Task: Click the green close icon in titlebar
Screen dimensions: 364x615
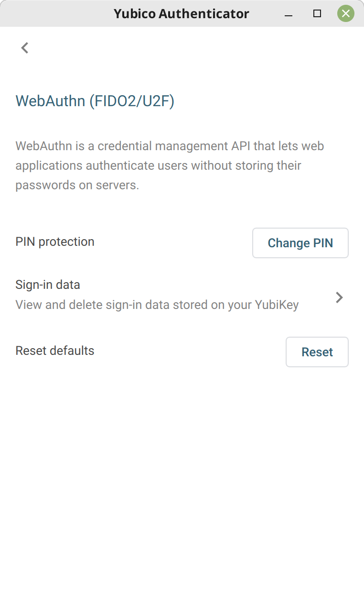Action: point(345,13)
